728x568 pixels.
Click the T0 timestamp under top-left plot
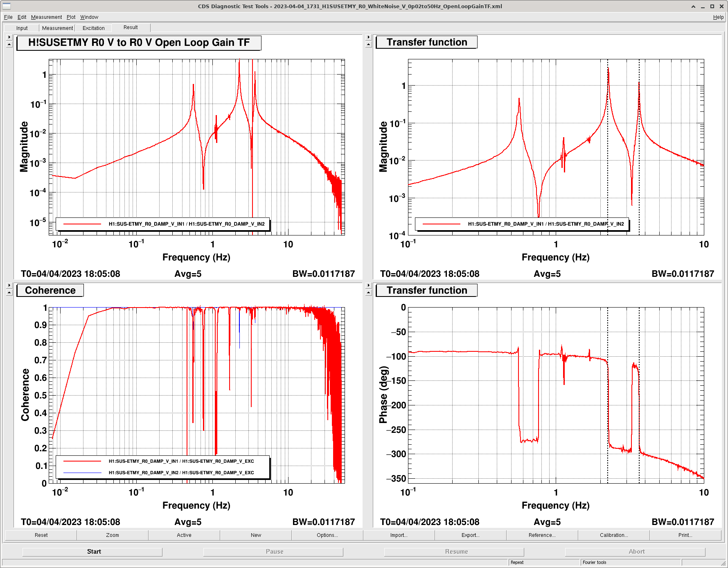70,274
